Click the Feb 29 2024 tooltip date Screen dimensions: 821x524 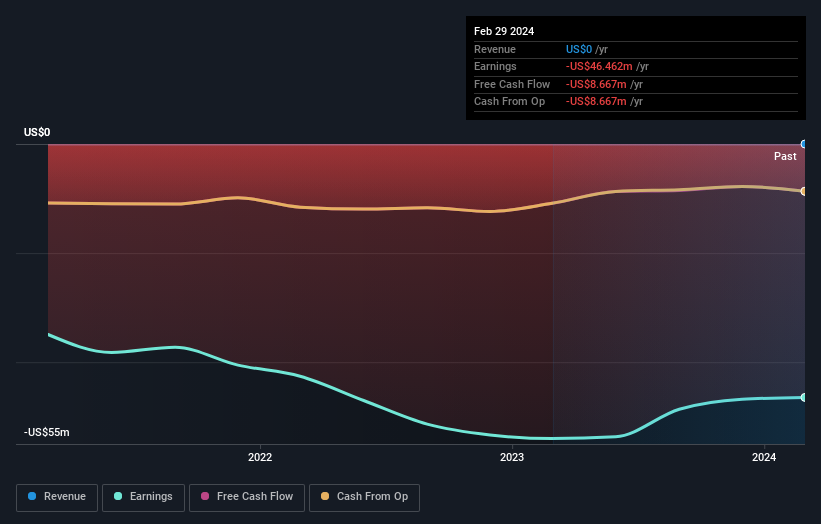coord(504,31)
